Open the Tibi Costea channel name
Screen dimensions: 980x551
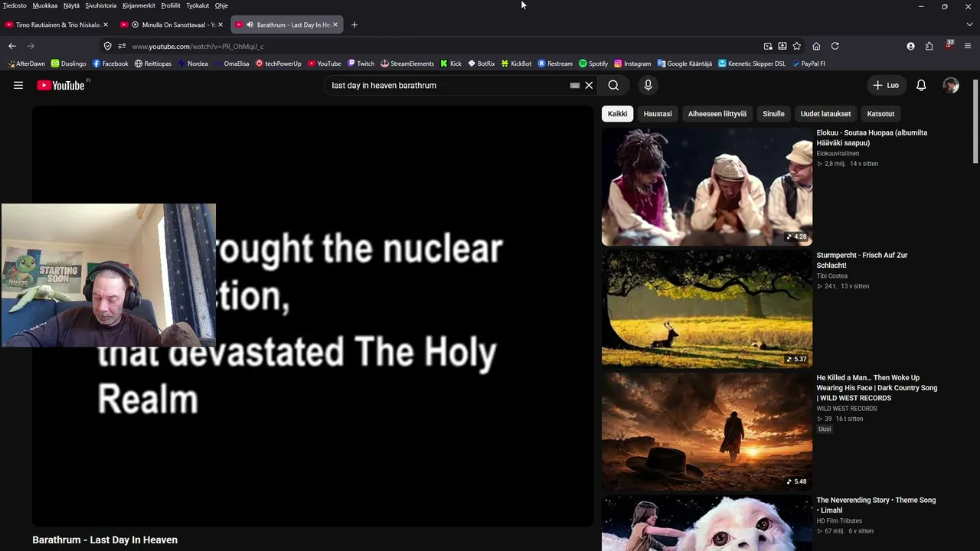(x=832, y=275)
